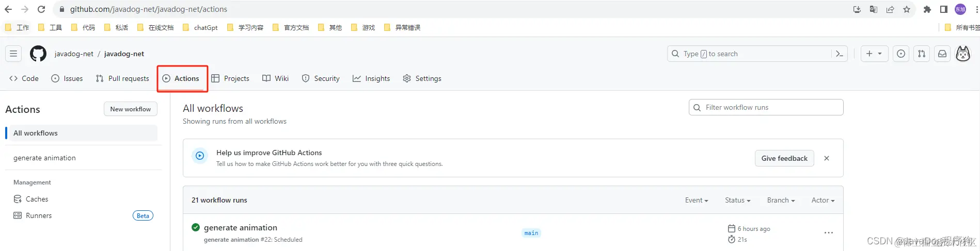The height and width of the screenshot is (251, 980).
Task: Click the 6 hours ago timestamp
Action: pyautogui.click(x=754, y=229)
